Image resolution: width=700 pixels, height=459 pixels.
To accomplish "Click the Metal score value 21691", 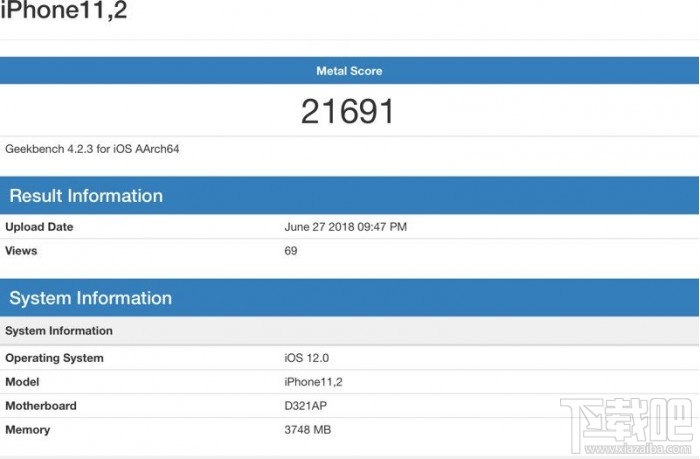I will [347, 111].
